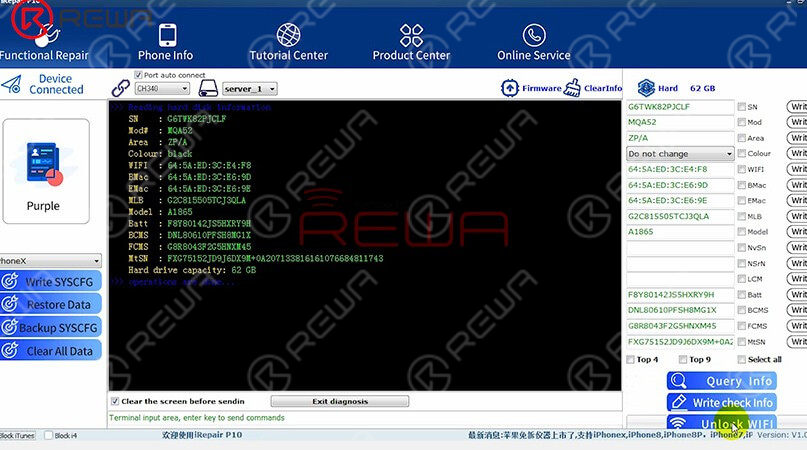Image resolution: width=807 pixels, height=450 pixels.
Task: Open the Product Center tab
Action: [x=411, y=42]
